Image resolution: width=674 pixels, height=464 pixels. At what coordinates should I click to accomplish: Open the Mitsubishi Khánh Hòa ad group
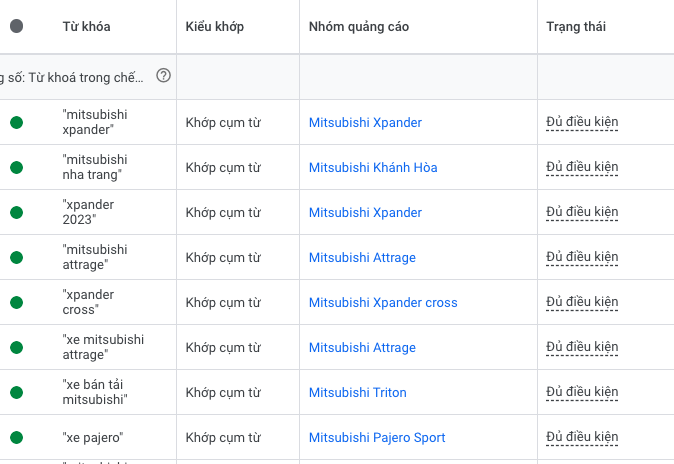(372, 168)
